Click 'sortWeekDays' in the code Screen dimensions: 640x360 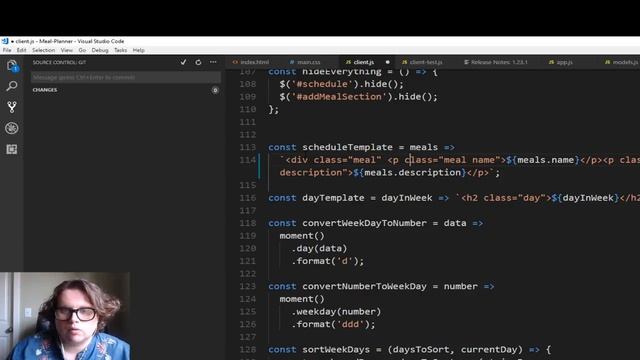coord(336,350)
